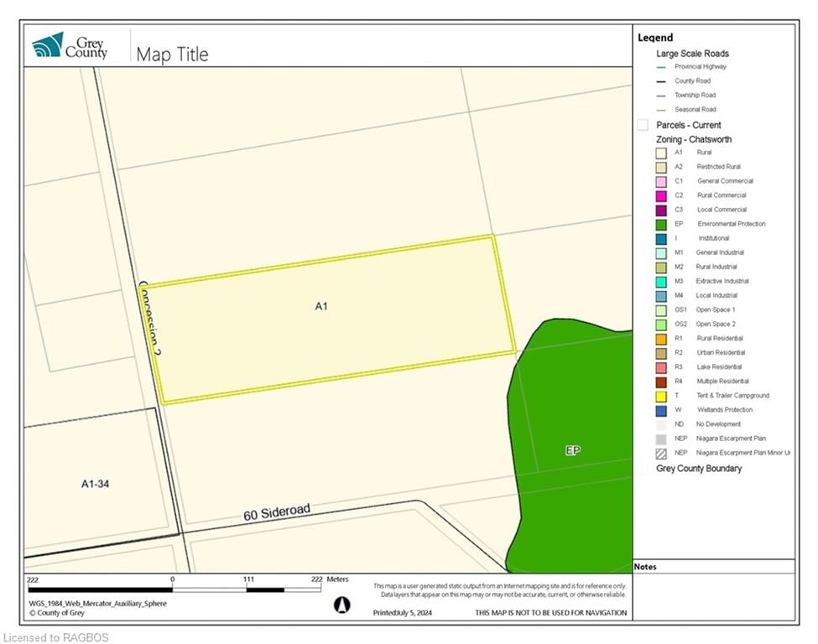Click the County Road line symbol
Image resolution: width=818 pixels, height=644 pixels.
661,81
